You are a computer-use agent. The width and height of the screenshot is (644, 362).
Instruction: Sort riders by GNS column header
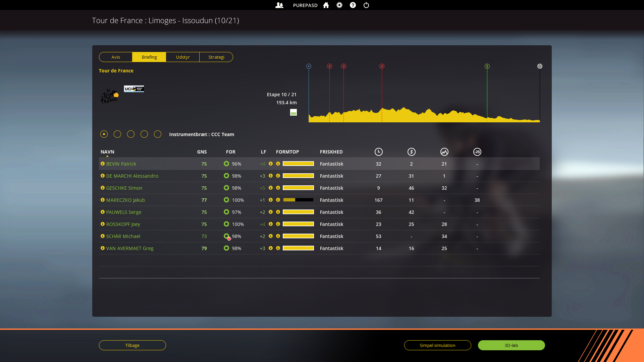[x=202, y=152]
